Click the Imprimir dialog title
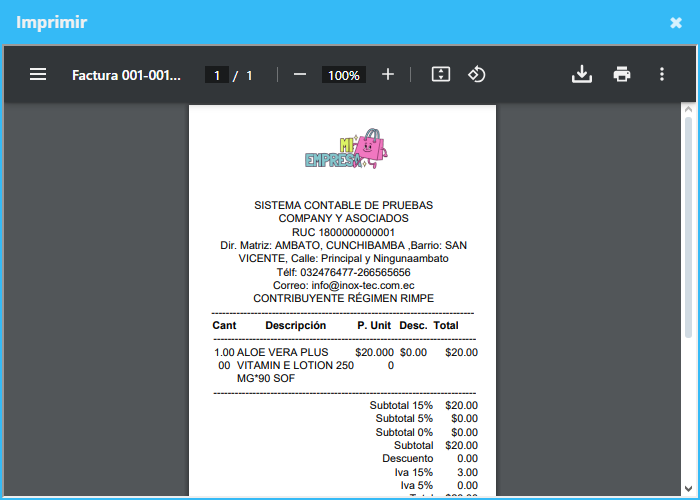Image resolution: width=700 pixels, height=500 pixels. coord(51,22)
